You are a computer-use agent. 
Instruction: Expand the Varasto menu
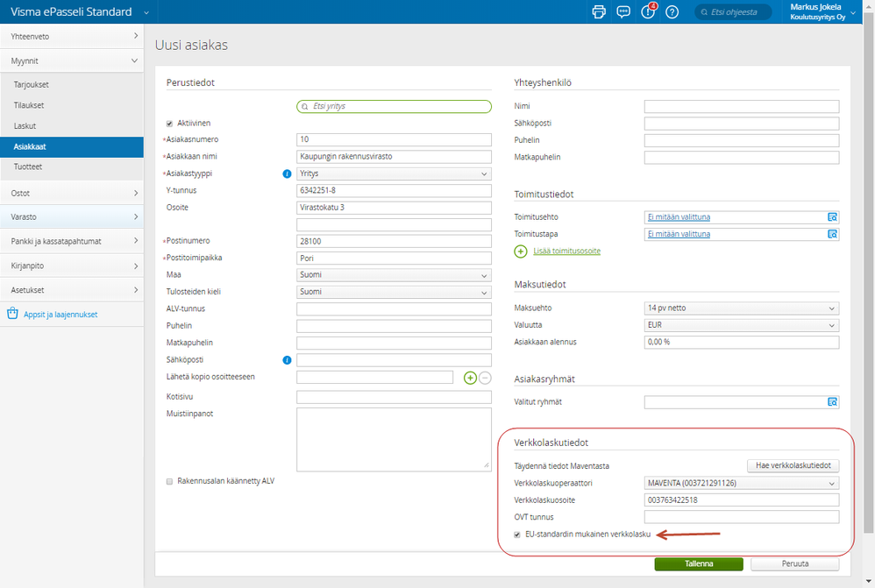[x=72, y=217]
